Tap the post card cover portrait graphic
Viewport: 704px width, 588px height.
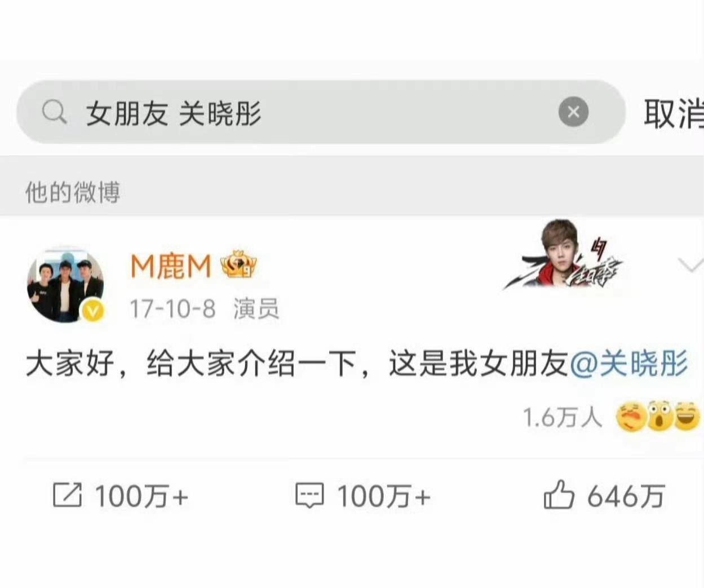coord(563,254)
